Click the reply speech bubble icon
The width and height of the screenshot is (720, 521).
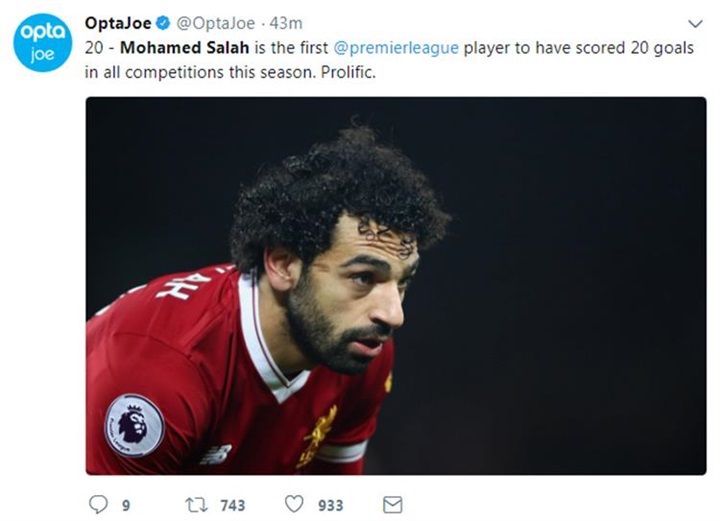point(98,505)
